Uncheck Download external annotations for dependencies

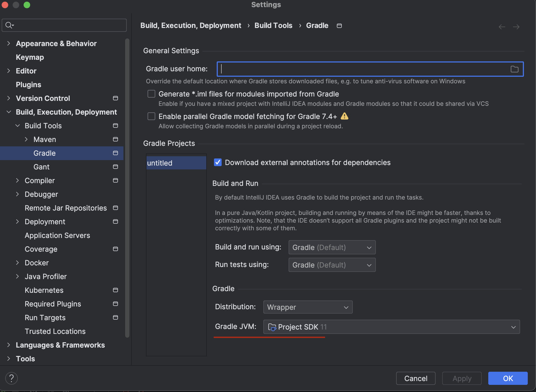point(218,162)
